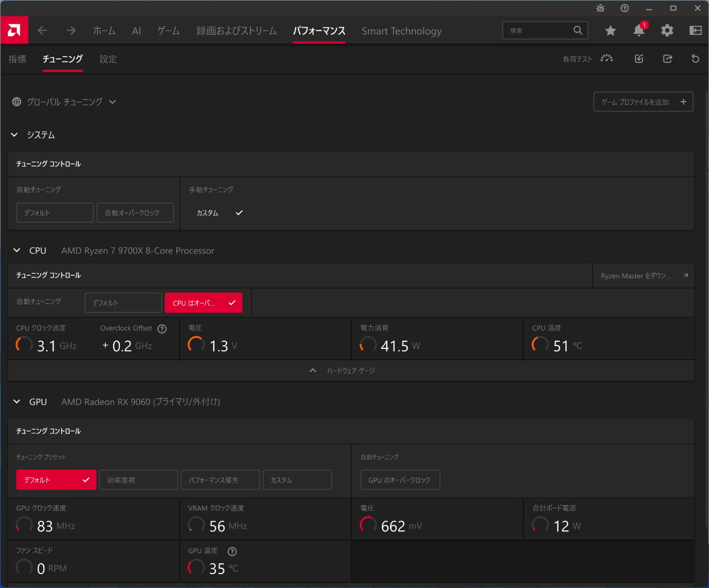
Task: Click the Overclock Offset help icon
Action: [162, 329]
